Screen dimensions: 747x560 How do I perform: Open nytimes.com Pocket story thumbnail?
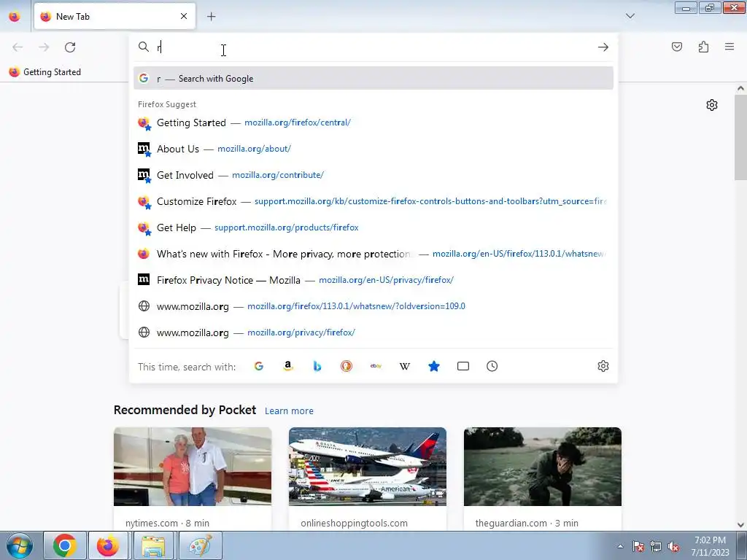pos(193,467)
